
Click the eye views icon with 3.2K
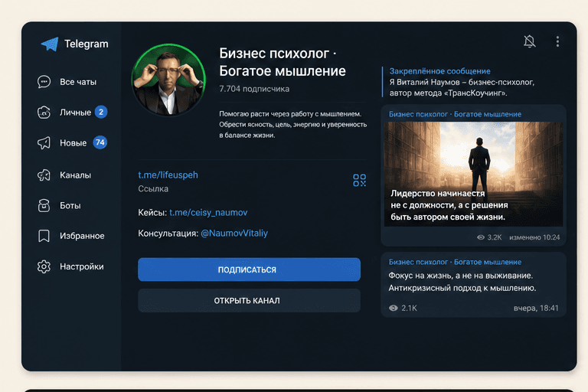481,237
